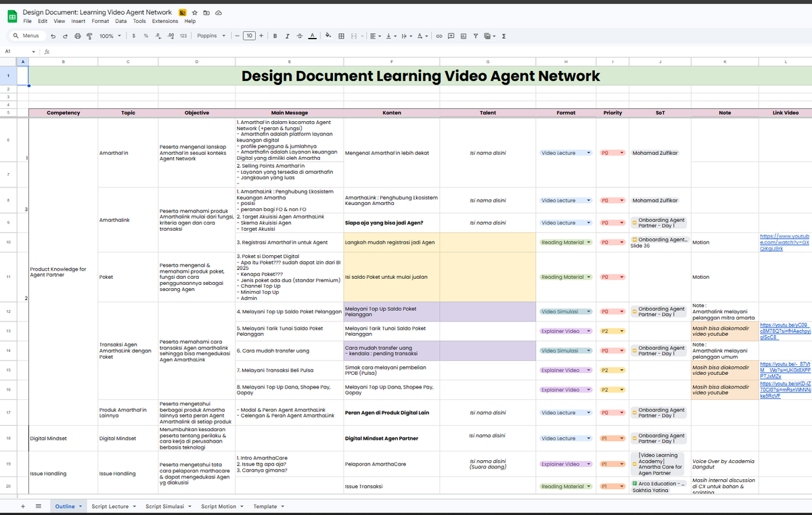Select the Competency column header cell
Image resolution: width=812 pixels, height=515 pixels.
[64, 113]
